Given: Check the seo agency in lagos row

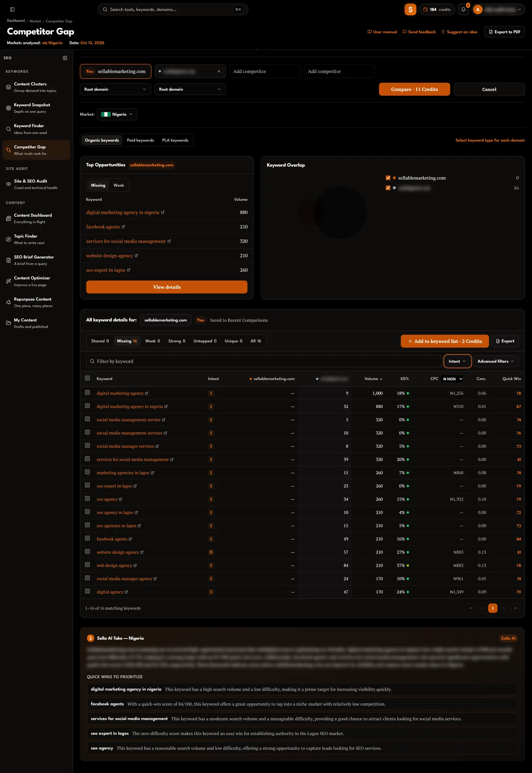Looking at the screenshot, I should [x=87, y=512].
